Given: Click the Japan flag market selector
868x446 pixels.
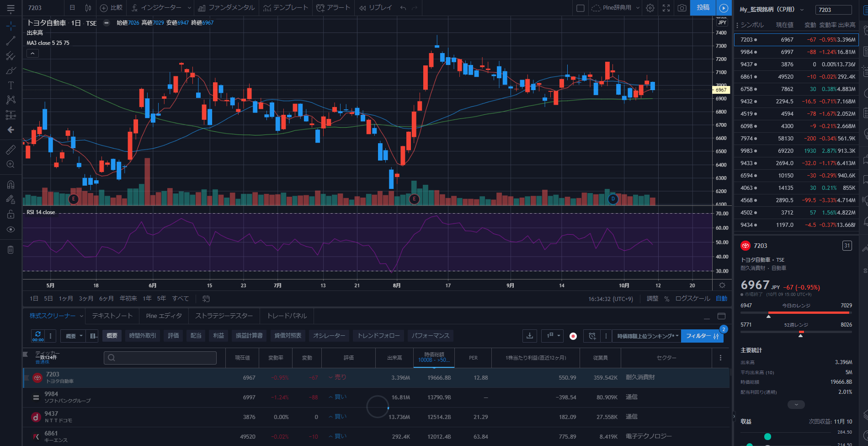Looking at the screenshot, I should 573,336.
